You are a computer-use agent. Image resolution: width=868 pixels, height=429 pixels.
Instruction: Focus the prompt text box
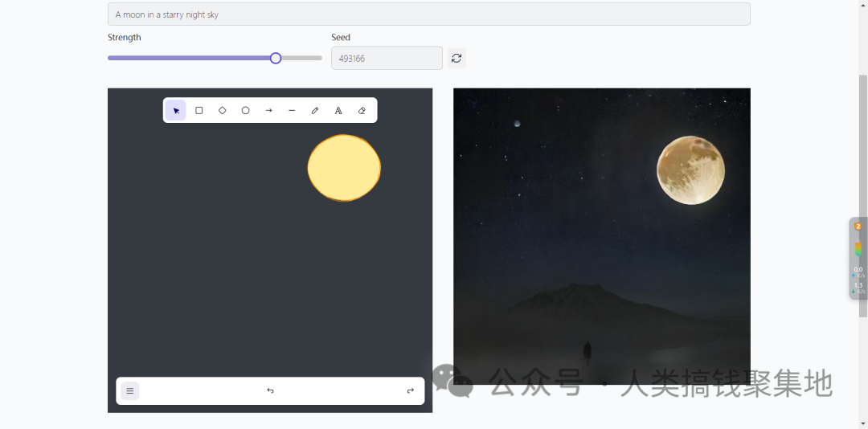pyautogui.click(x=428, y=14)
